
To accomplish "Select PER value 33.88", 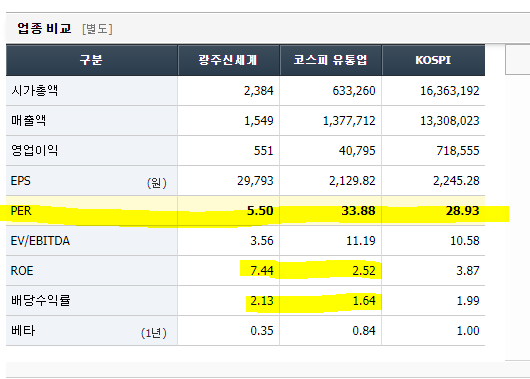I will tap(358, 211).
